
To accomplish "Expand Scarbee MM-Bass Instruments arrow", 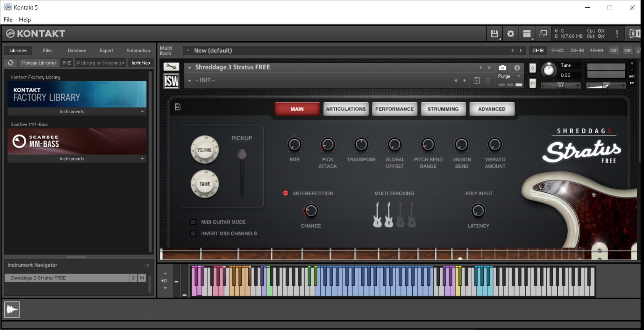I will pos(142,159).
